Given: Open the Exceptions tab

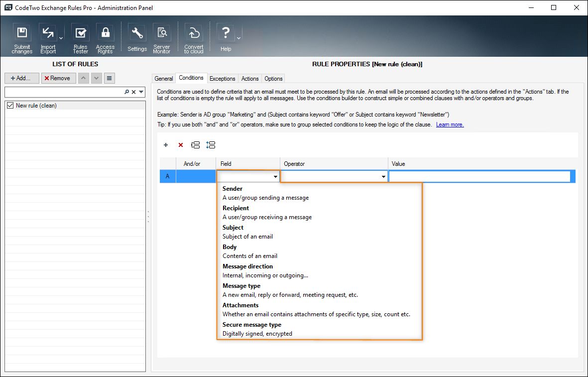Looking at the screenshot, I should [x=223, y=78].
